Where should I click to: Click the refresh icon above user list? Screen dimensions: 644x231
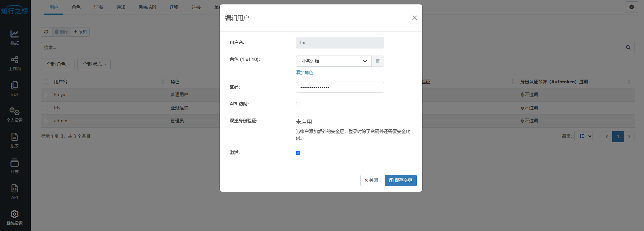click(x=46, y=32)
